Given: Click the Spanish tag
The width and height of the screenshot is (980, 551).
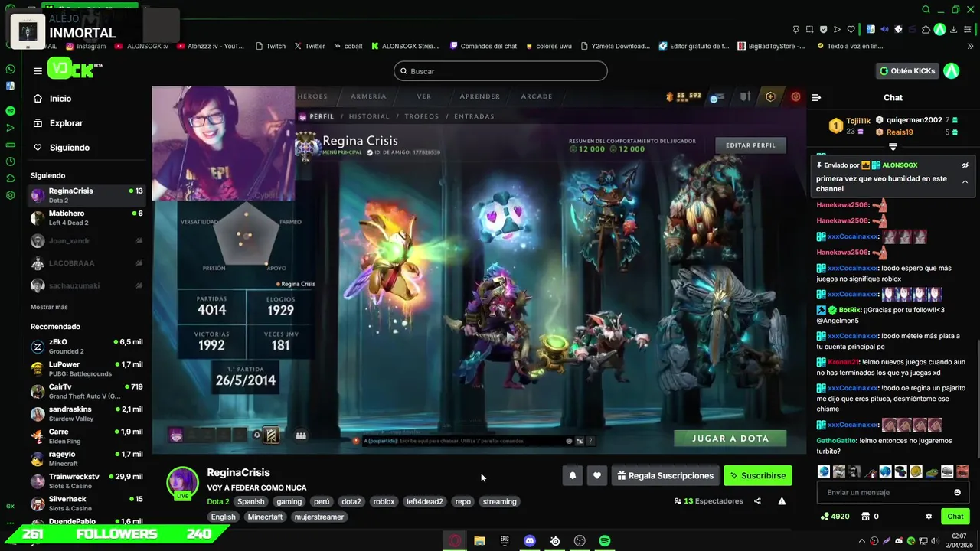Looking at the screenshot, I should click(250, 502).
